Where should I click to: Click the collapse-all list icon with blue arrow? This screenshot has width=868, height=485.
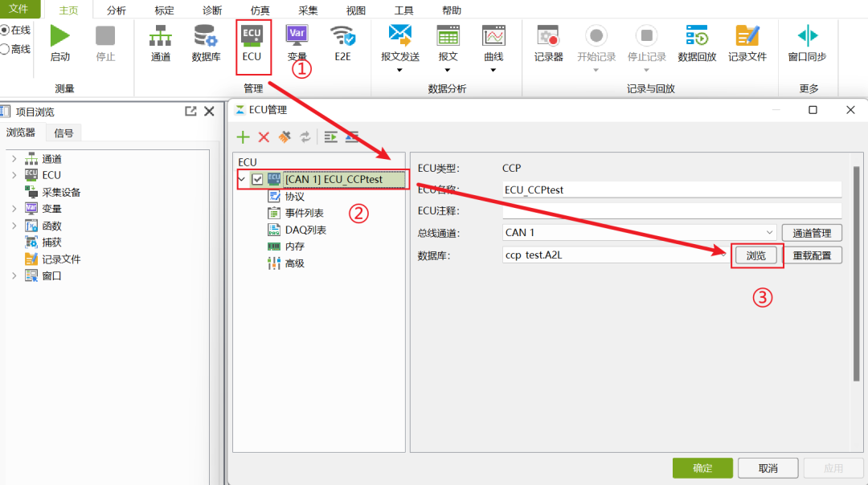coord(352,137)
